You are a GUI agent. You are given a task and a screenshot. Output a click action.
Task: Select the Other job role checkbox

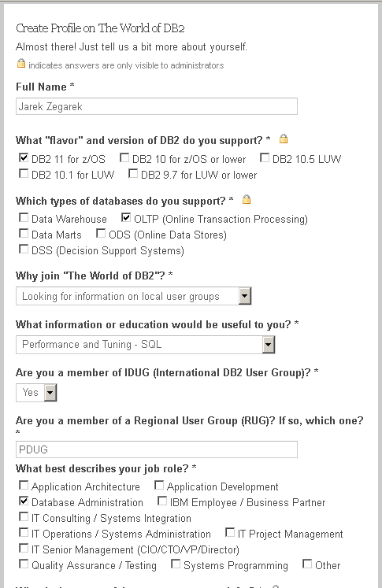(307, 564)
